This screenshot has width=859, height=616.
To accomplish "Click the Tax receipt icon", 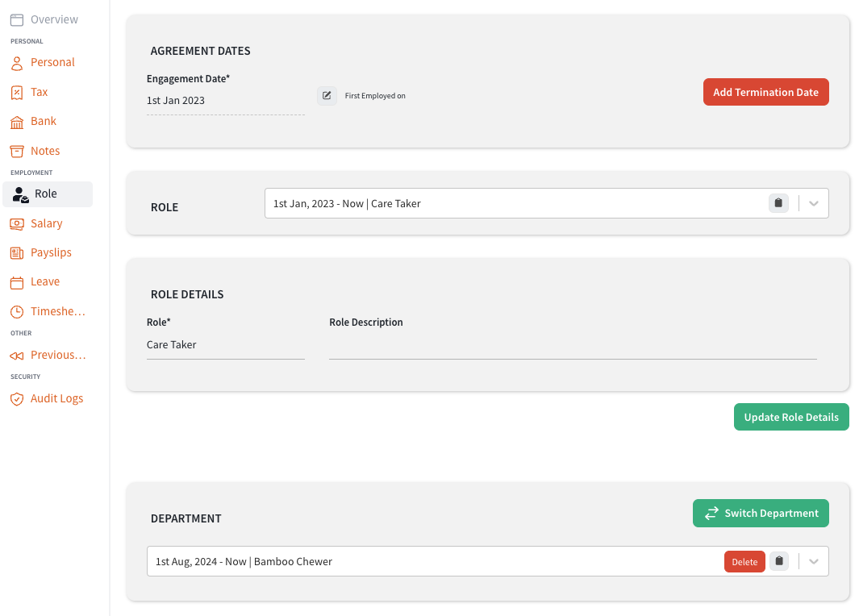I will tap(17, 93).
